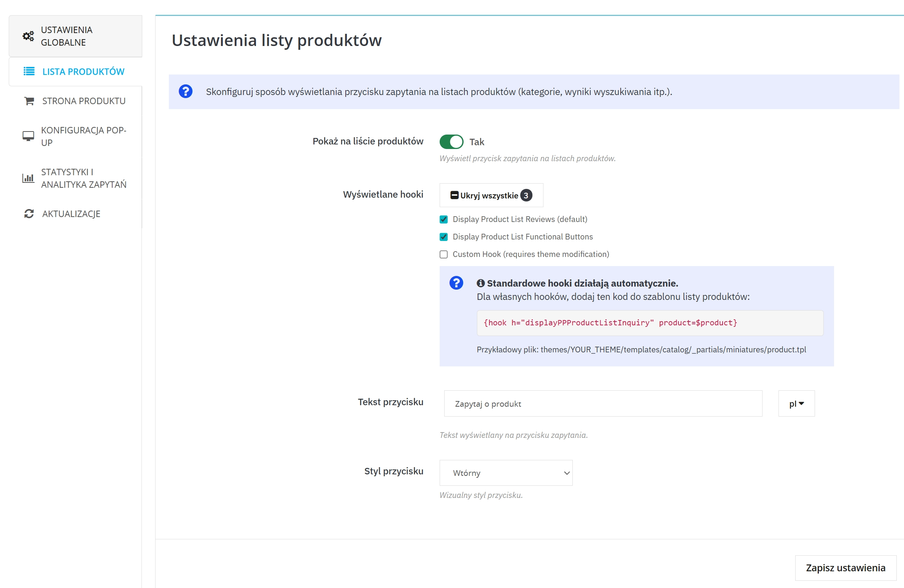Uncheck Display Product List Reviews (default)
Viewport: 904px width, 588px height.
[443, 219]
